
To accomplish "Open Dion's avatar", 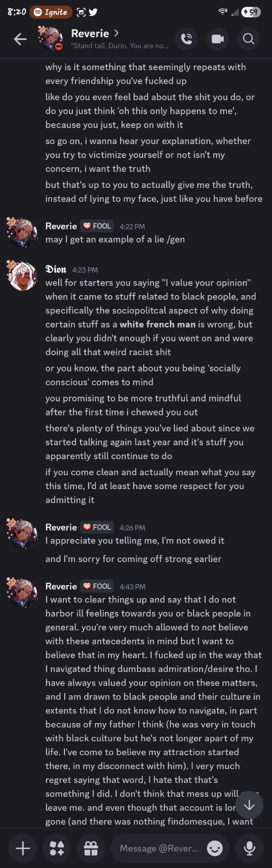I will [x=22, y=275].
